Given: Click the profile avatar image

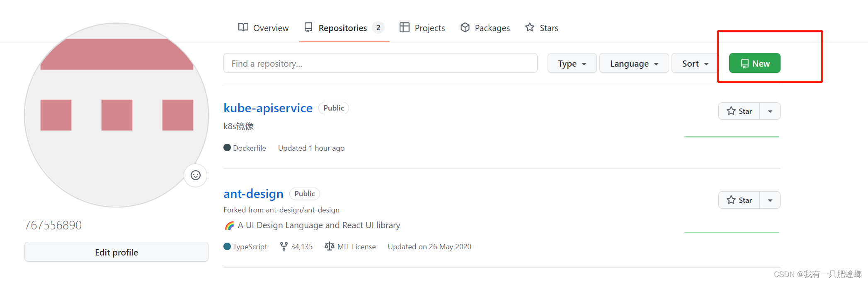Looking at the screenshot, I should [x=116, y=115].
